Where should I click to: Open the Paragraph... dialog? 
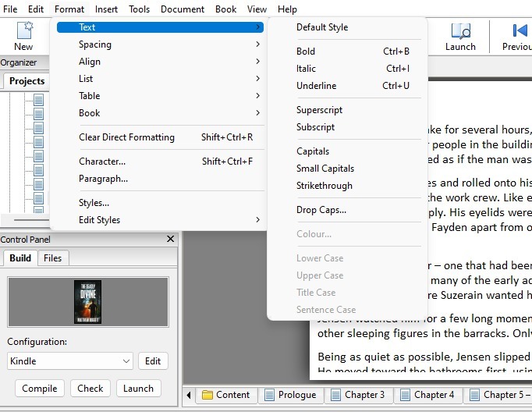coord(160,179)
